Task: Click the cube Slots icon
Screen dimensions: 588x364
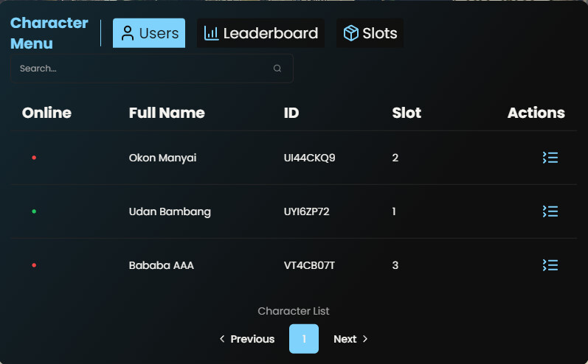Action: (x=351, y=33)
